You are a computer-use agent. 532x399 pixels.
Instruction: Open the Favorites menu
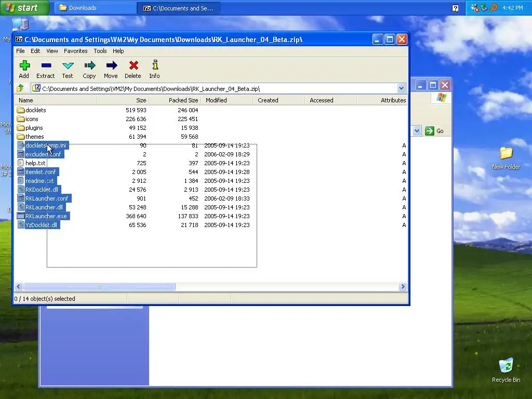[x=76, y=51]
